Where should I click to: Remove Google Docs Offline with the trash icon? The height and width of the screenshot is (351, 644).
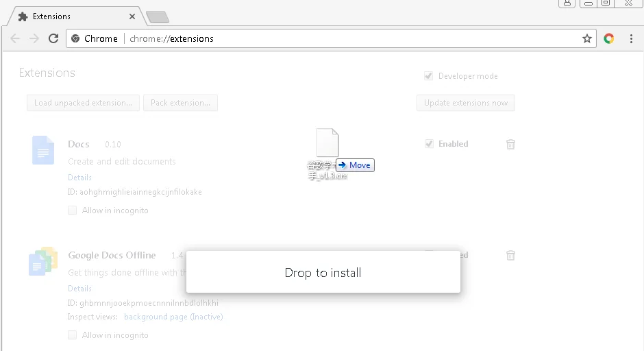pyautogui.click(x=510, y=255)
